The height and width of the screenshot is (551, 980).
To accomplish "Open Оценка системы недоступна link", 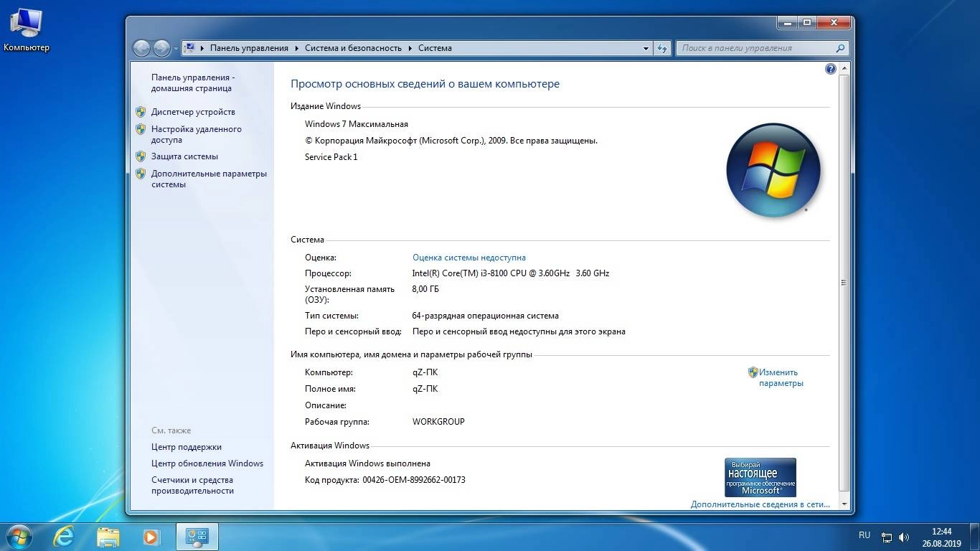I will (x=469, y=258).
